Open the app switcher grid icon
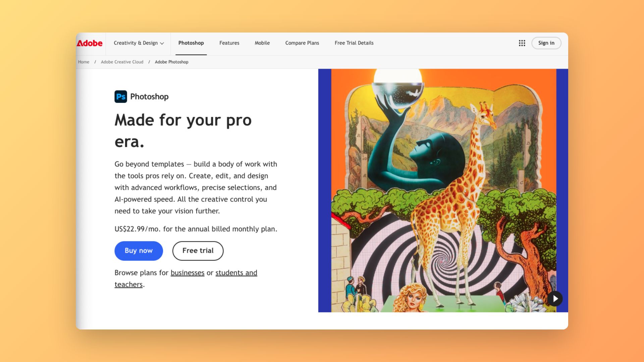This screenshot has width=644, height=362. click(x=522, y=43)
